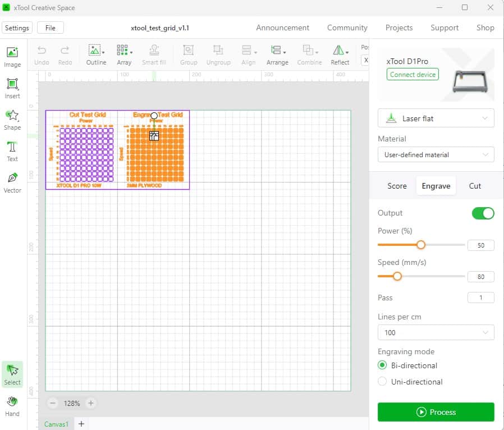Open the User-defined material dropdown

click(x=436, y=154)
